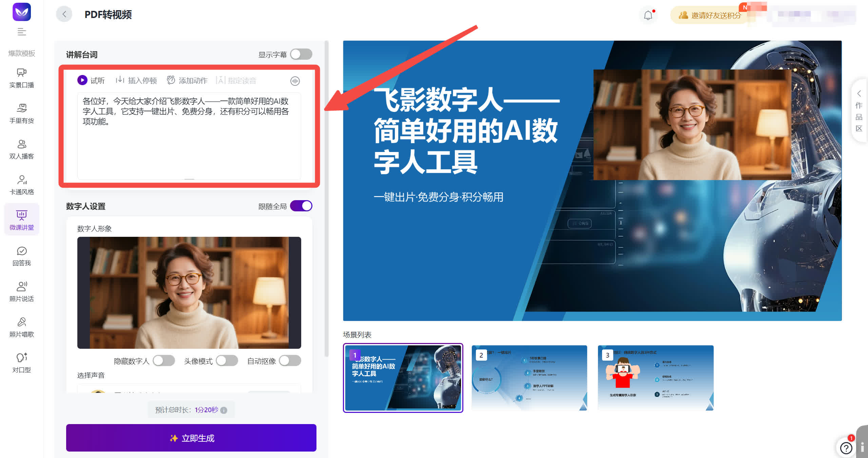Viewport: 868px width, 458px height.
Task: Expand the 作品区 side panel arrow
Action: pyautogui.click(x=859, y=93)
